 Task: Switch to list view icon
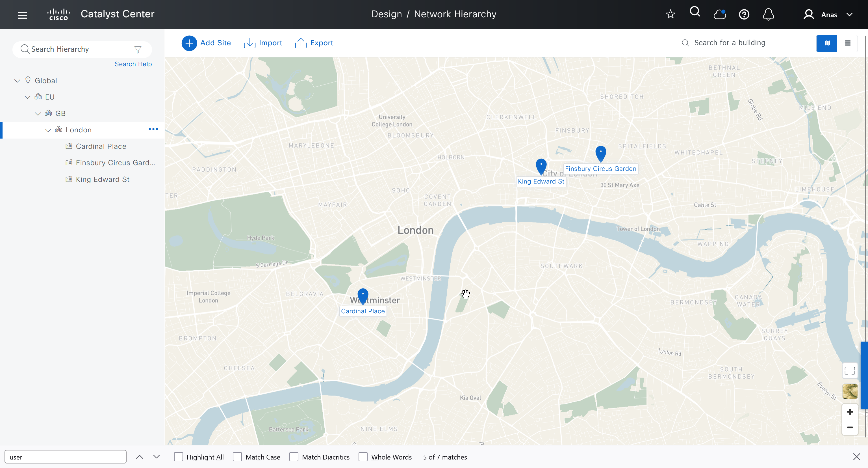coord(847,43)
